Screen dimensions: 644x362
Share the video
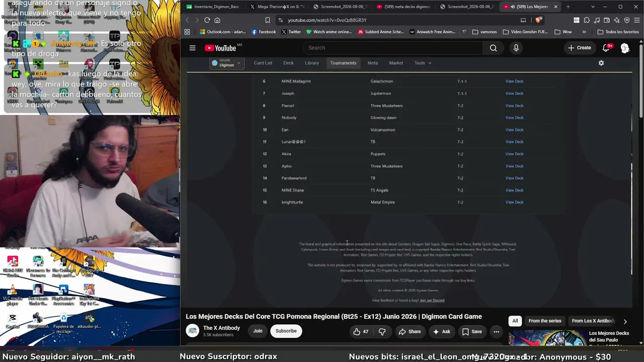tap(410, 331)
